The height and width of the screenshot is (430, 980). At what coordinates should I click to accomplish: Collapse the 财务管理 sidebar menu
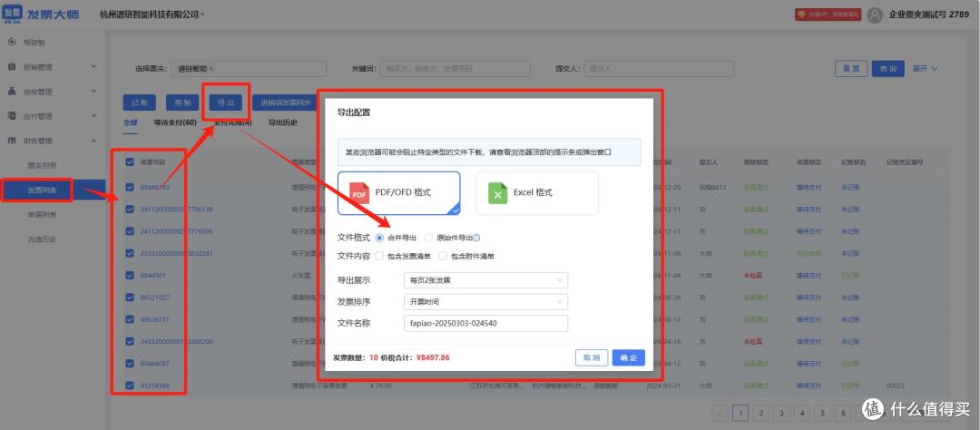click(x=93, y=141)
